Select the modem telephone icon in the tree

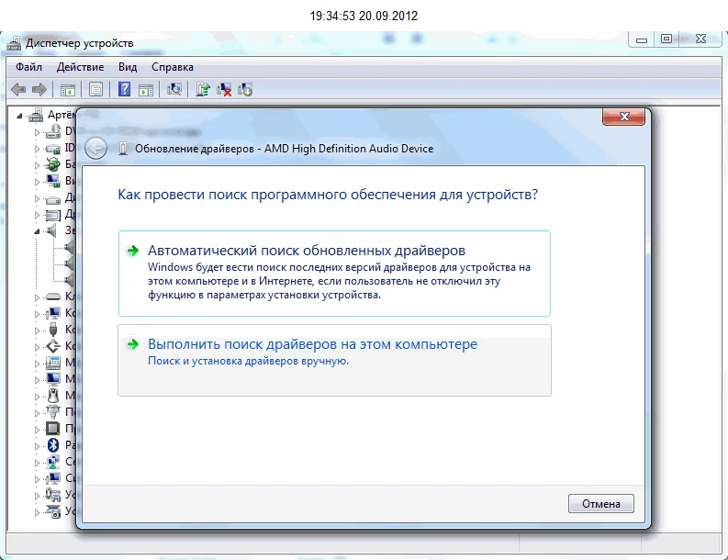click(53, 363)
